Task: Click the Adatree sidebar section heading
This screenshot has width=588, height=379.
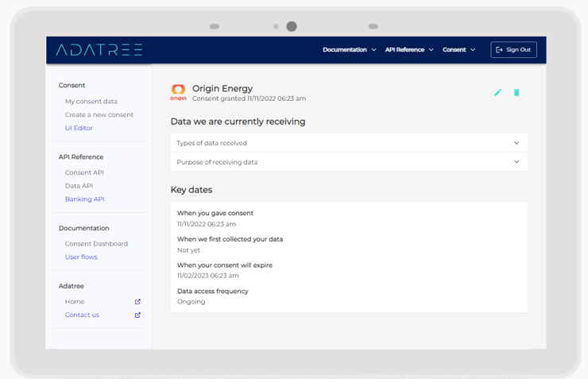Action: [72, 286]
